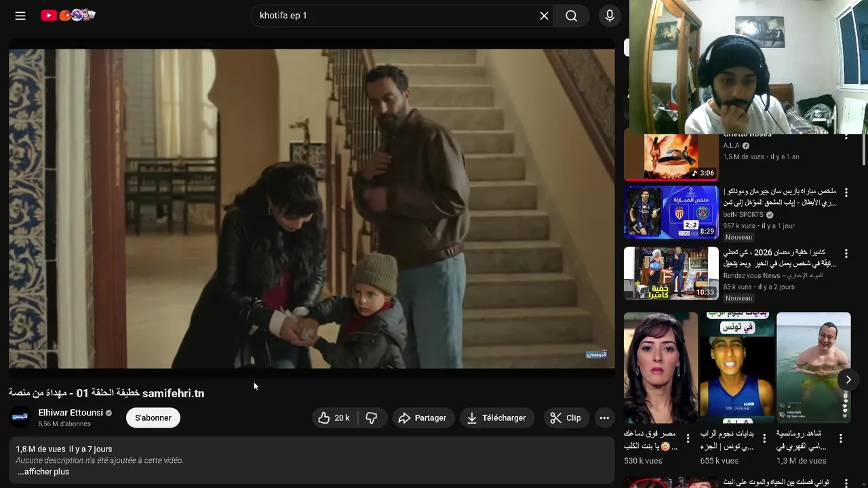Open the A.L.A 3:06 video thumbnail
This screenshot has width=868, height=488.
(671, 157)
